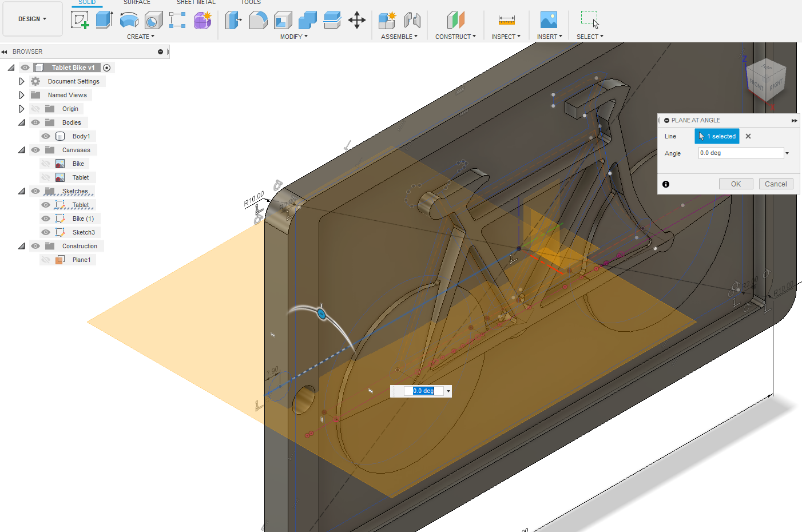Expand the Origin node

[21, 109]
